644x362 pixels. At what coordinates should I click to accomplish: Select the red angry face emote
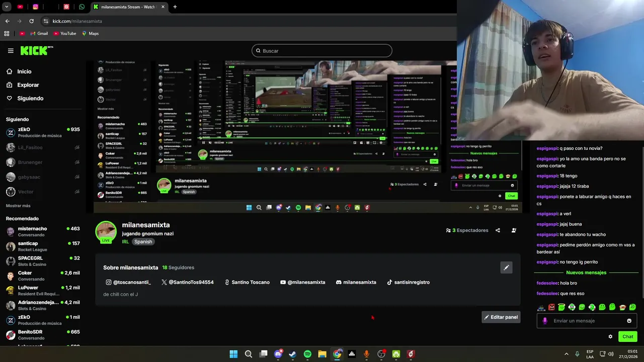pyautogui.click(x=551, y=307)
